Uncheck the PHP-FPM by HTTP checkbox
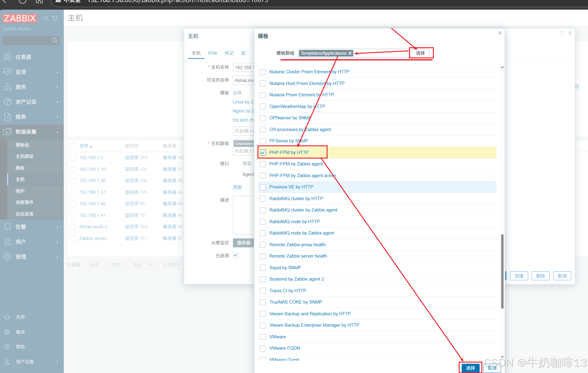This screenshot has height=373, width=588. point(263,153)
